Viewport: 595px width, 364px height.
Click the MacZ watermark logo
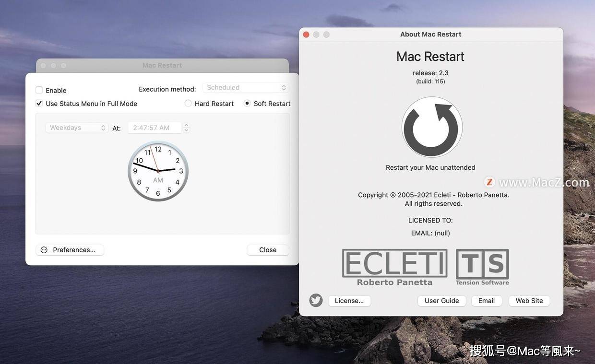tap(489, 182)
